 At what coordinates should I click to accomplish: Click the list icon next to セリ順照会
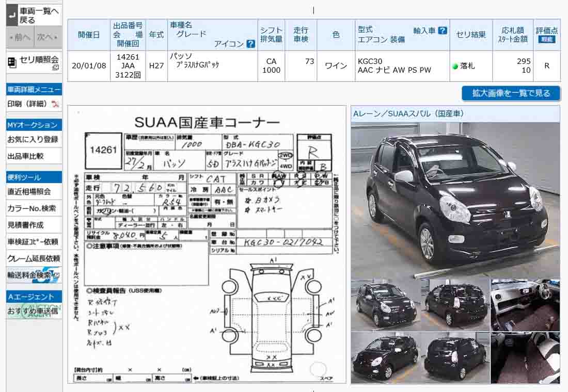point(12,62)
